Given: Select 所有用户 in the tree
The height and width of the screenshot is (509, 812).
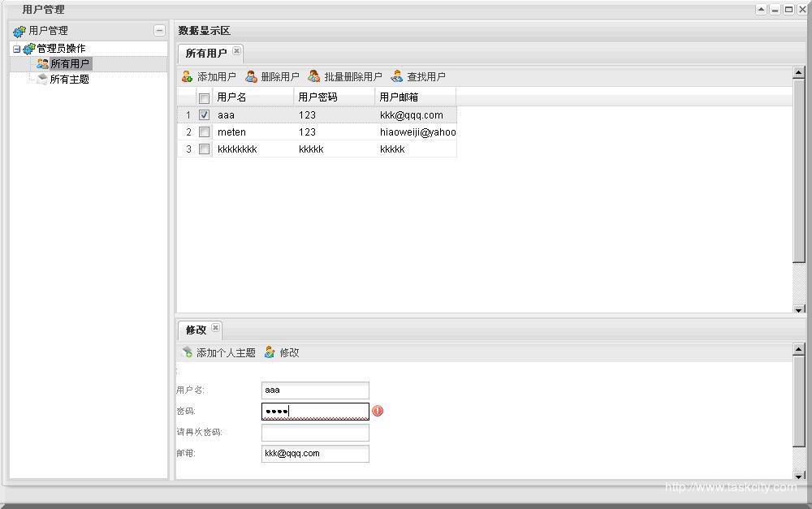Looking at the screenshot, I should tap(69, 64).
